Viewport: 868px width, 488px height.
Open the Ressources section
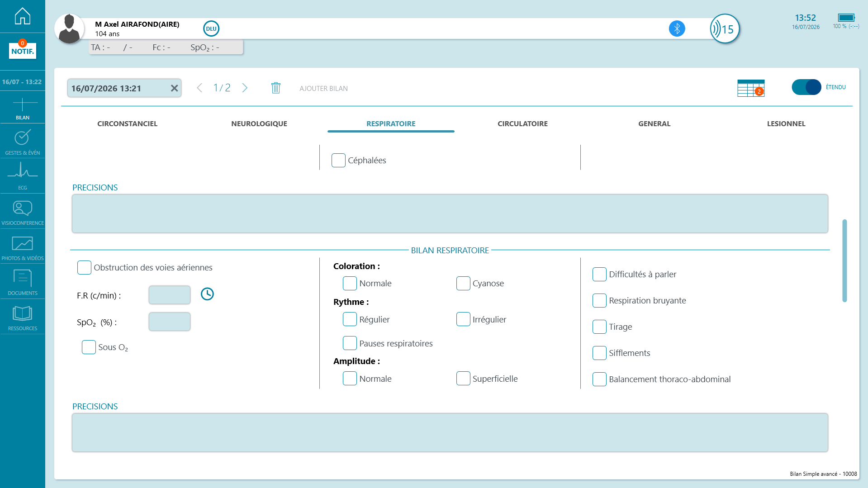pos(23,317)
